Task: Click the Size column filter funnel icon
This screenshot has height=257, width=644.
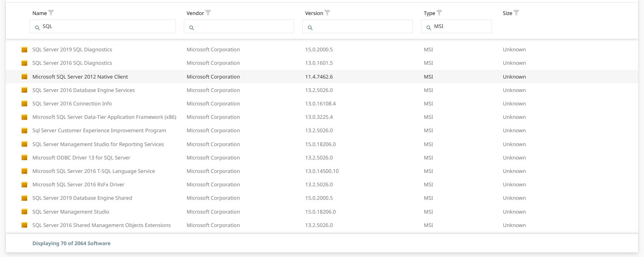Action: tap(516, 13)
